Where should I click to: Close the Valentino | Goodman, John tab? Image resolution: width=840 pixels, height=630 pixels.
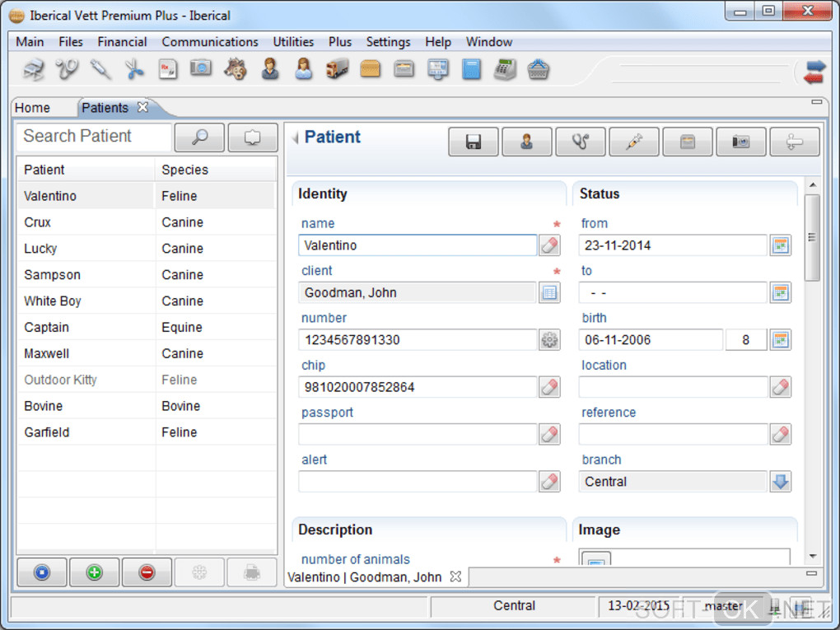click(x=455, y=576)
